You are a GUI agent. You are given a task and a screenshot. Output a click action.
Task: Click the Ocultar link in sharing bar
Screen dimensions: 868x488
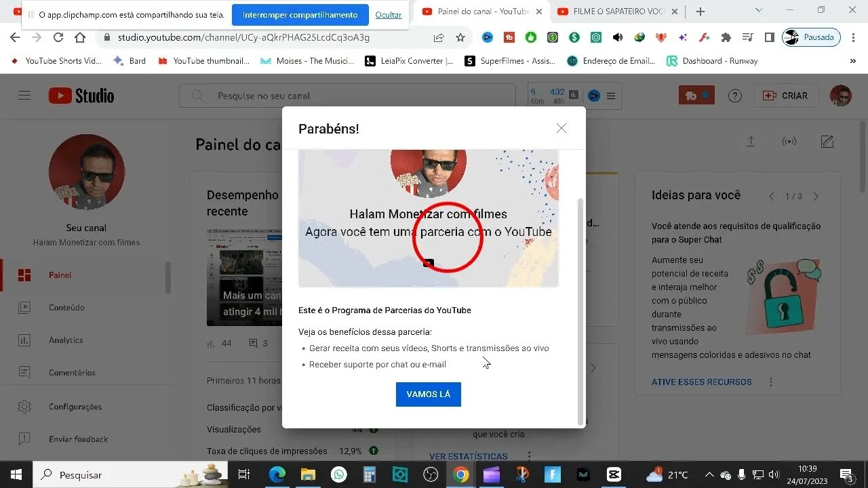389,15
